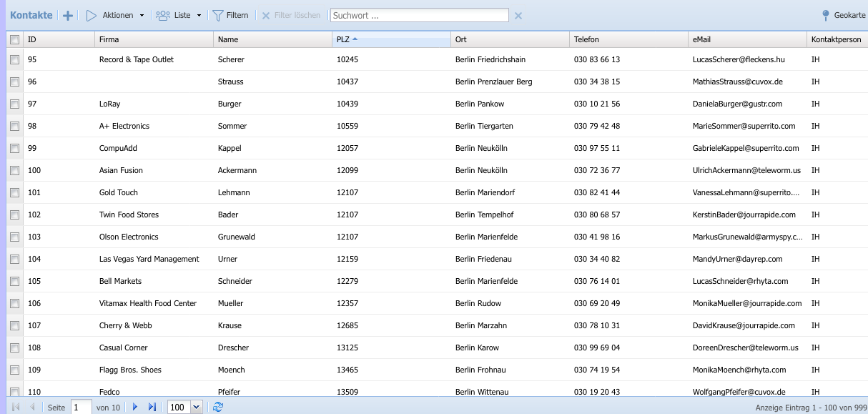The width and height of the screenshot is (868, 414).
Task: Tick the checkbox for Cherry & Webb
Action: click(x=14, y=326)
